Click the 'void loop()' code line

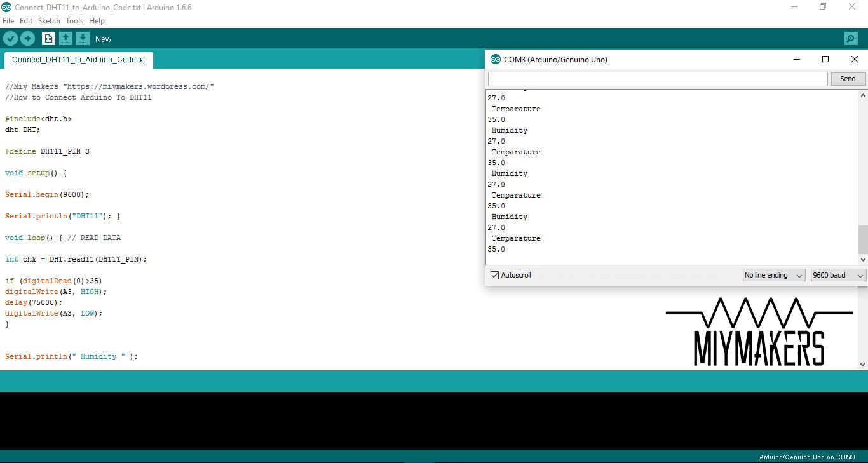[x=63, y=238]
